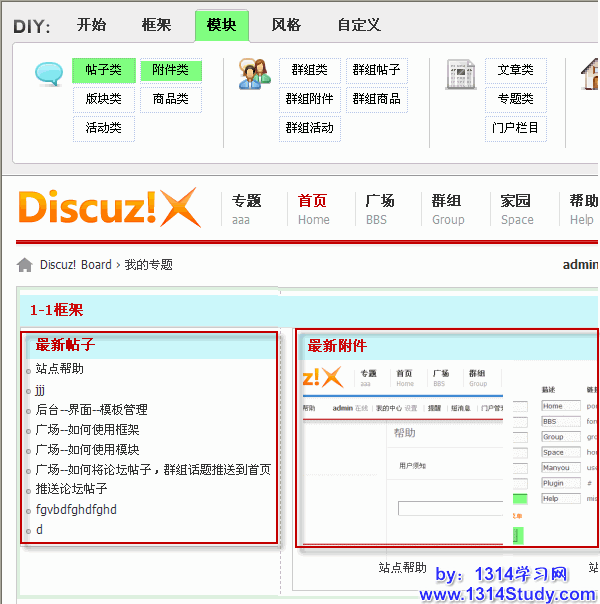Select the 帖子类 module button
The width and height of the screenshot is (600, 604).
tap(104, 70)
